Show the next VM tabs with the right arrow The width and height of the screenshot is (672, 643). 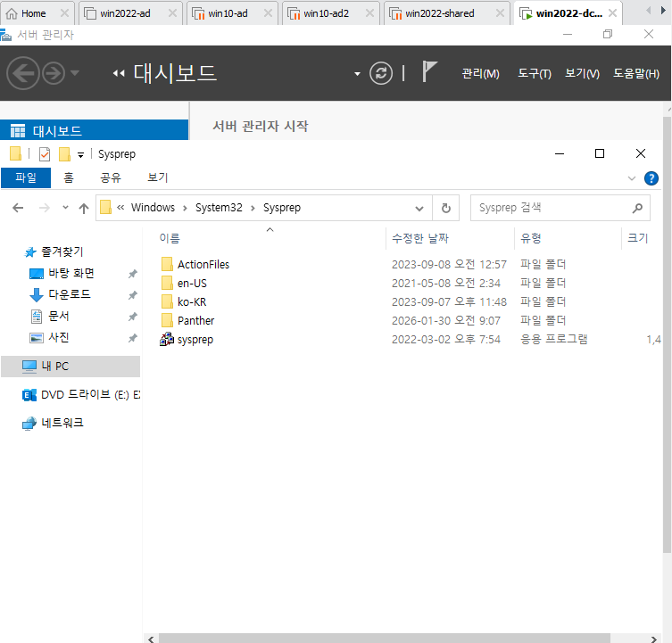point(663,11)
